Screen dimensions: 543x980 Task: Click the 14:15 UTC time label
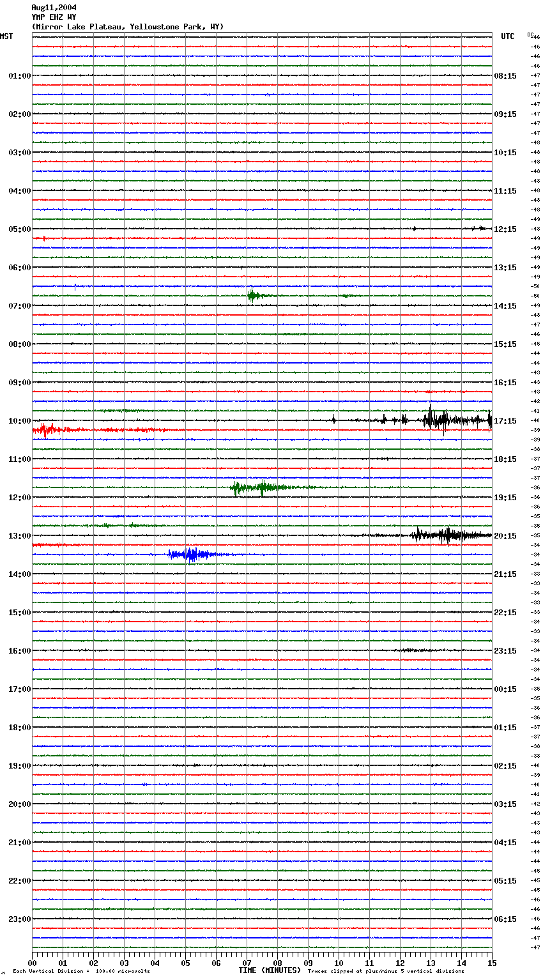(505, 306)
